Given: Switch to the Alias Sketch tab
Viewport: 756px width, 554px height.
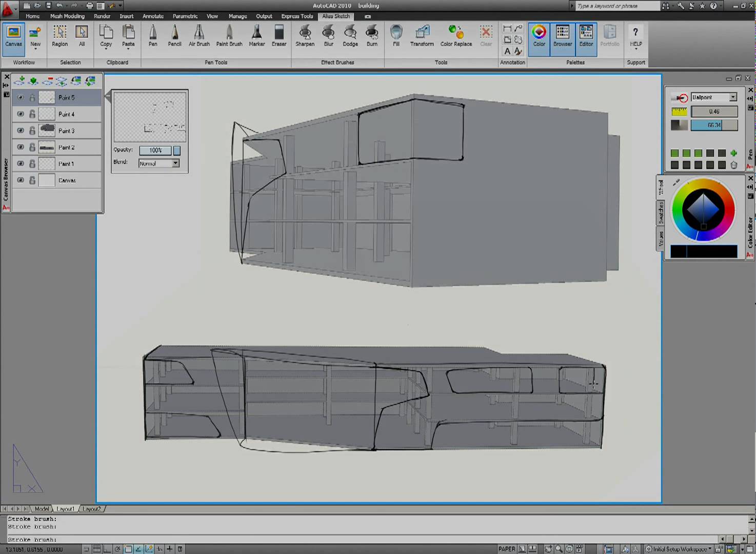Looking at the screenshot, I should (x=336, y=16).
